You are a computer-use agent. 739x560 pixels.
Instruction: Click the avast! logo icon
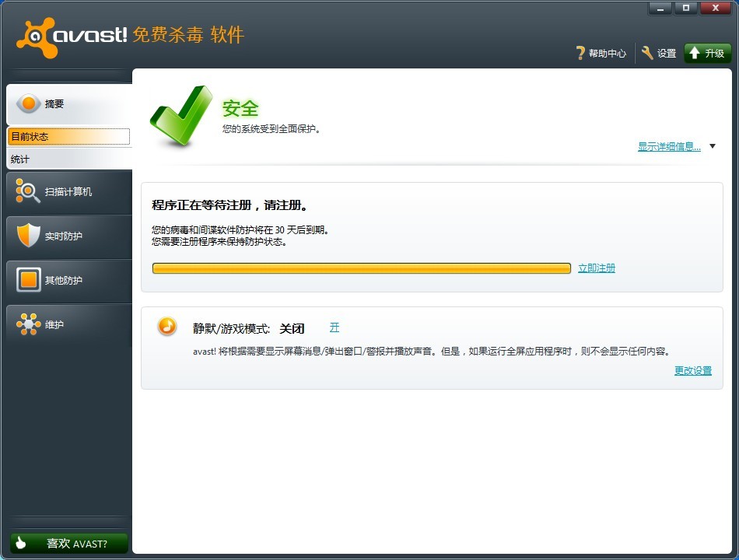36,37
